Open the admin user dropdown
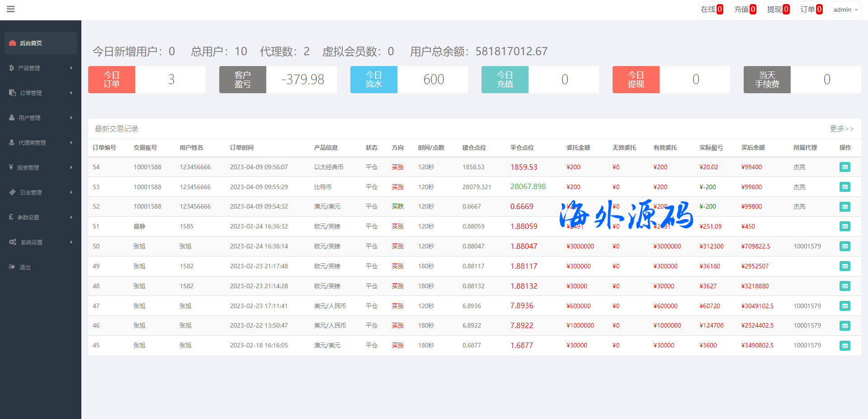Image resolution: width=868 pixels, height=419 pixels. 845,10
